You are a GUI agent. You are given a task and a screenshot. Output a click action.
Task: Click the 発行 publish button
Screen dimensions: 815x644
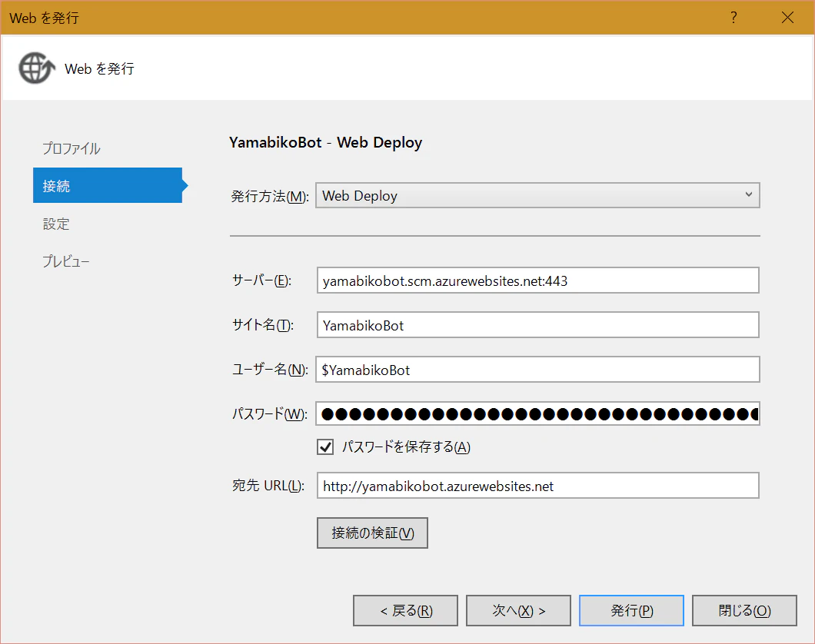(631, 610)
